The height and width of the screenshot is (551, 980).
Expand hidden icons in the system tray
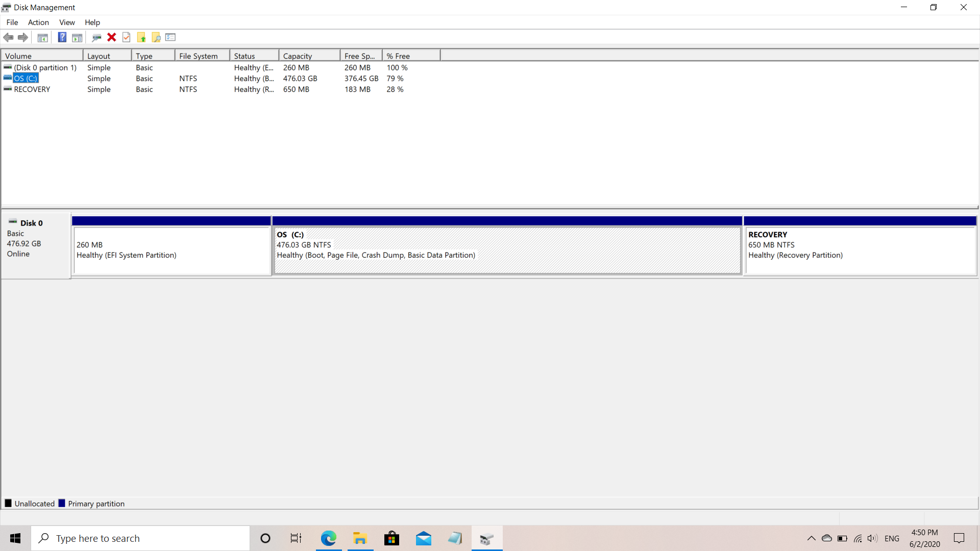(811, 538)
